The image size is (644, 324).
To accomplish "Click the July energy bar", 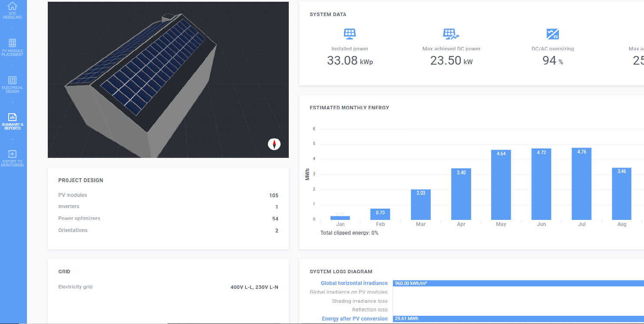I will tap(581, 184).
